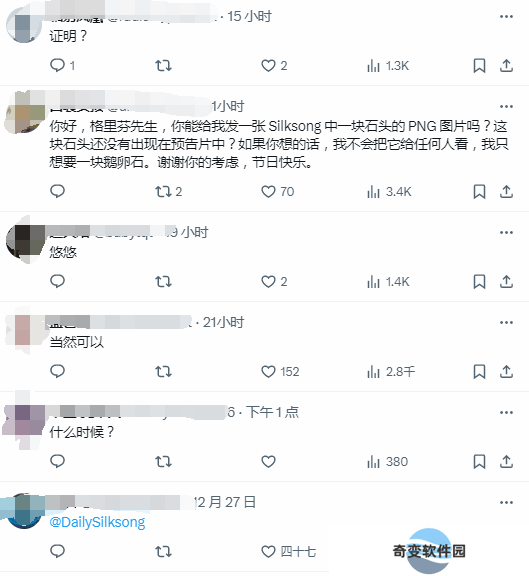Reply to the 证明？ tweet

click(58, 65)
